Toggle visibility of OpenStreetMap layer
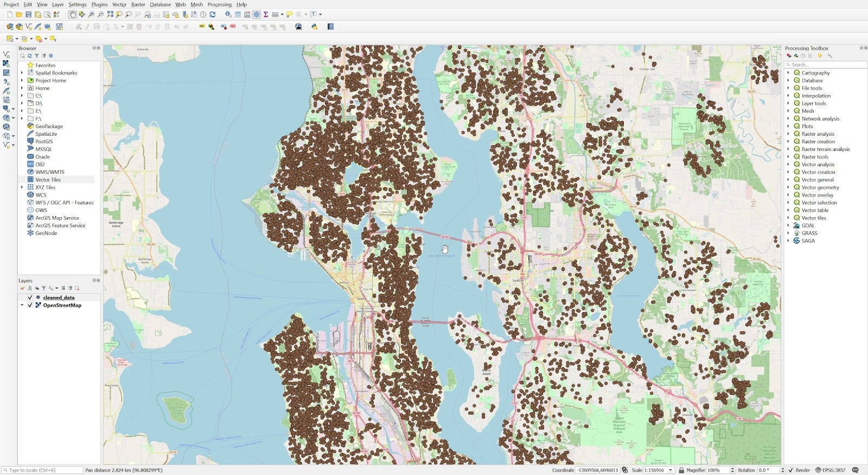868x475 pixels. (x=30, y=305)
